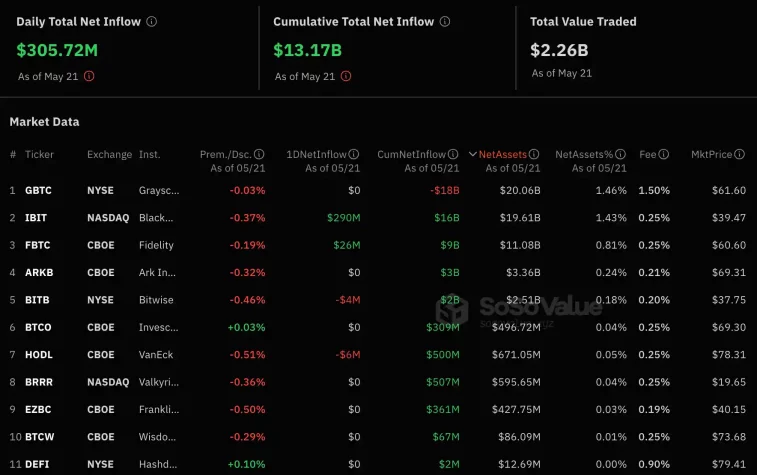Show info tooltip for NetAssets% column
This screenshot has width=757, height=475.
pyautogui.click(x=621, y=155)
